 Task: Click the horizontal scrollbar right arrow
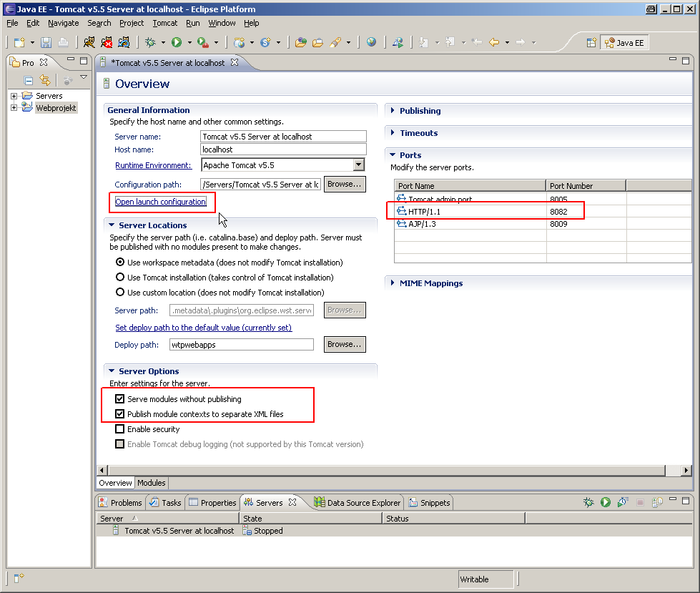(x=686, y=470)
